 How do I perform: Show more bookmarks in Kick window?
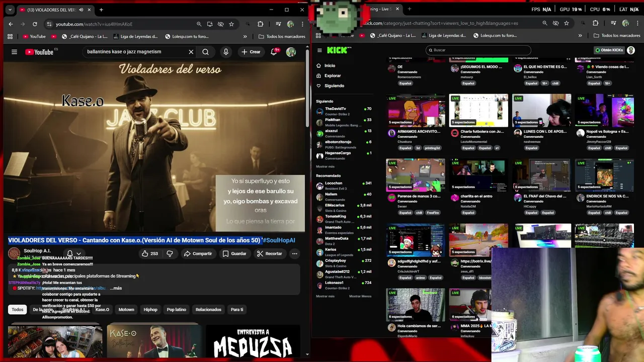click(580, 36)
